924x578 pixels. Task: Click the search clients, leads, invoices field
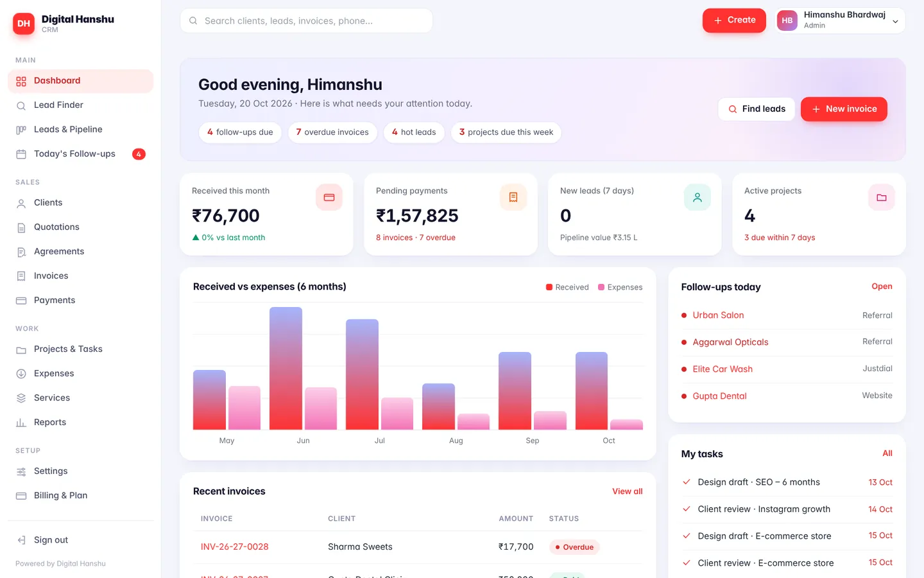coord(306,21)
